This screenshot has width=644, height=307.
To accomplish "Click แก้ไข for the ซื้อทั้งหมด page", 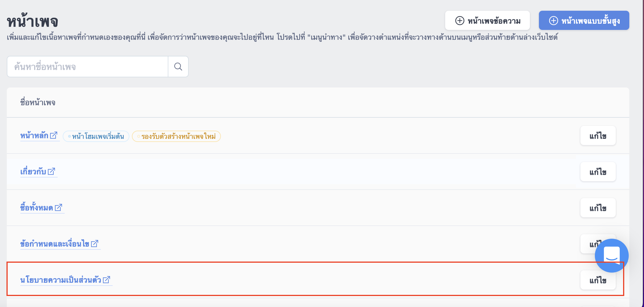I will tap(598, 208).
